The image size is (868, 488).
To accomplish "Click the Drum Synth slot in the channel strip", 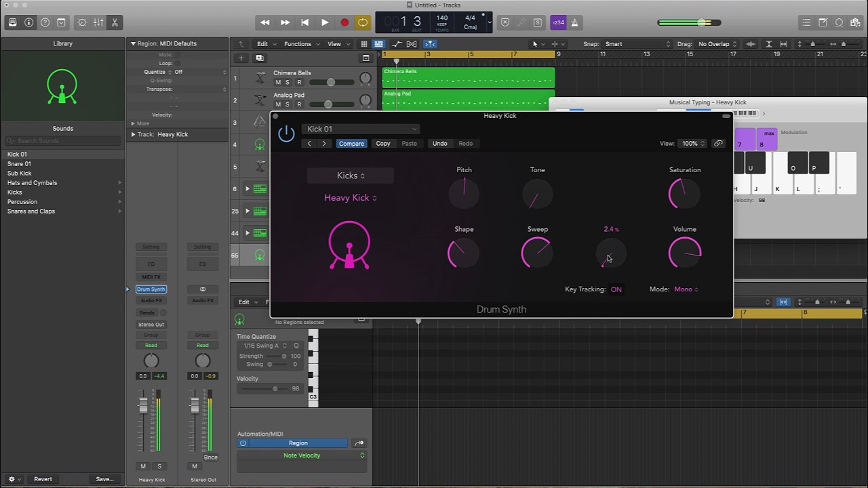I will coord(151,289).
